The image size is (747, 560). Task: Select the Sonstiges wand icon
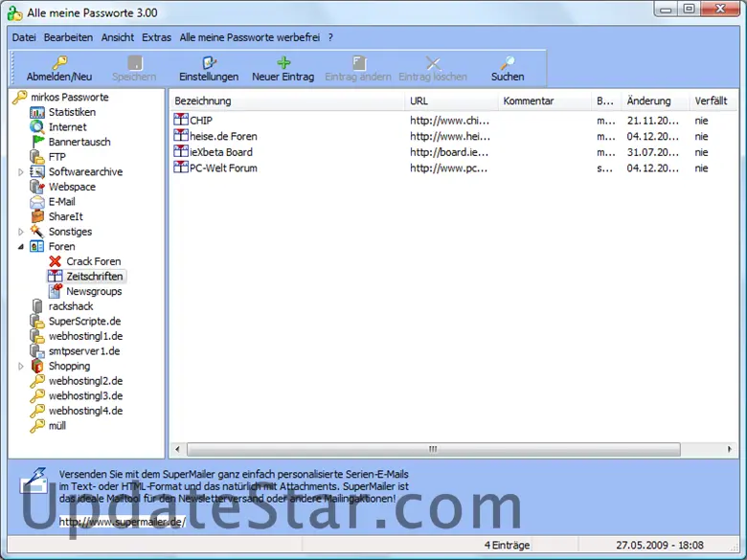pos(37,232)
